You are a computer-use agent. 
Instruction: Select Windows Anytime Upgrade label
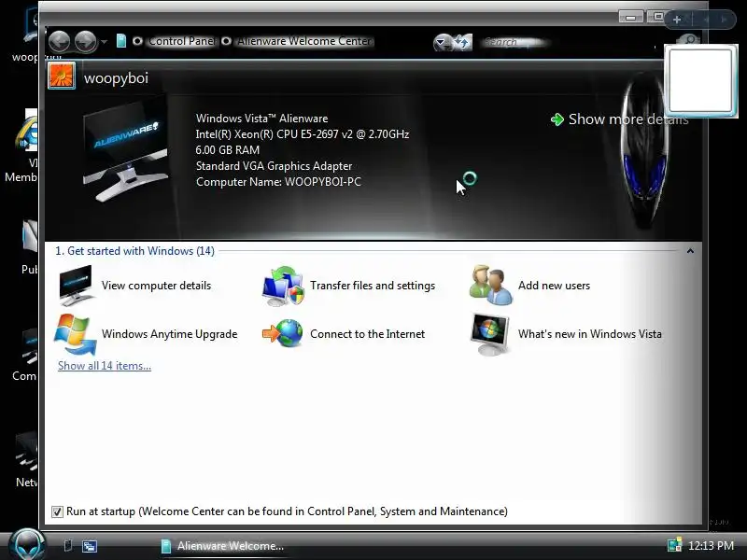click(x=170, y=334)
